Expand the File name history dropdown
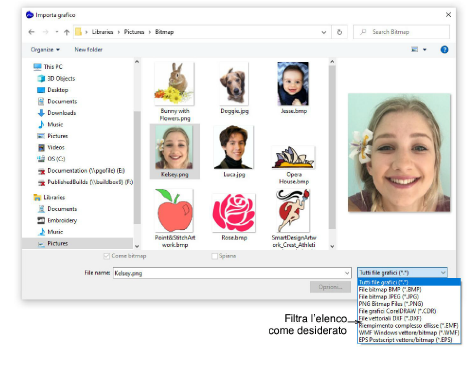475x365 pixels. click(347, 273)
